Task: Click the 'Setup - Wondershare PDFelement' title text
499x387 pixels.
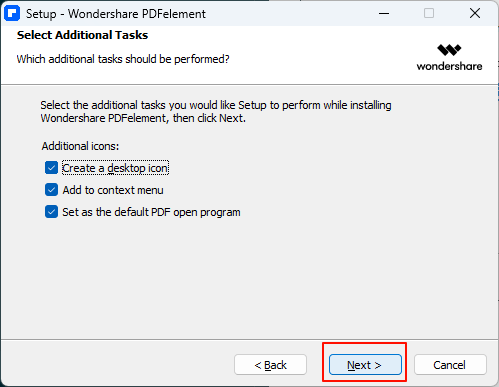Action: point(116,14)
